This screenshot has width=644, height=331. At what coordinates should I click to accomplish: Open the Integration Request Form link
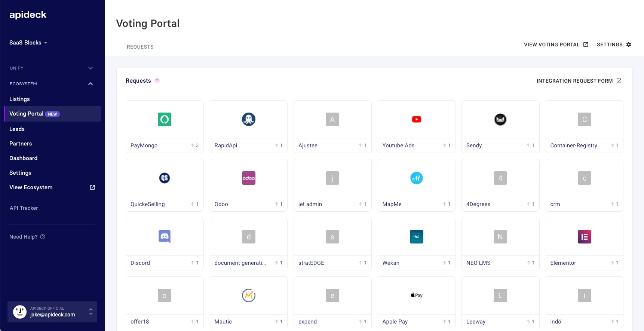[579, 81]
